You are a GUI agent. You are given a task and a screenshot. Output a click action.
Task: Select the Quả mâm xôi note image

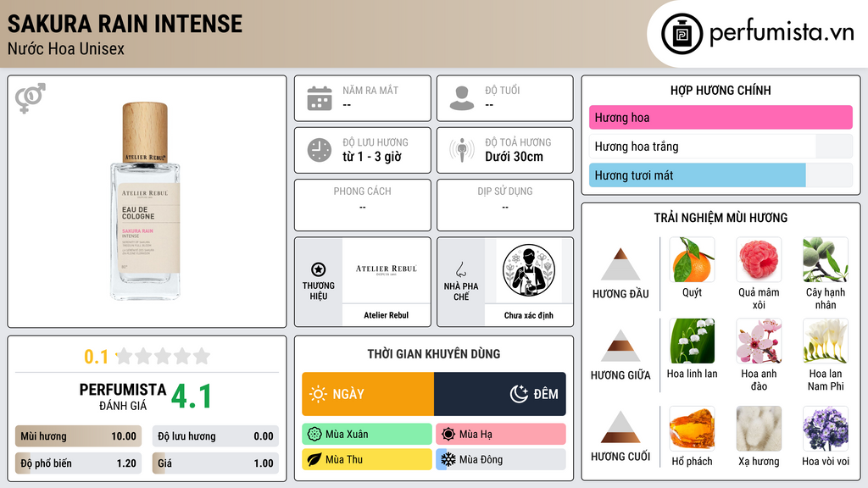(759, 260)
